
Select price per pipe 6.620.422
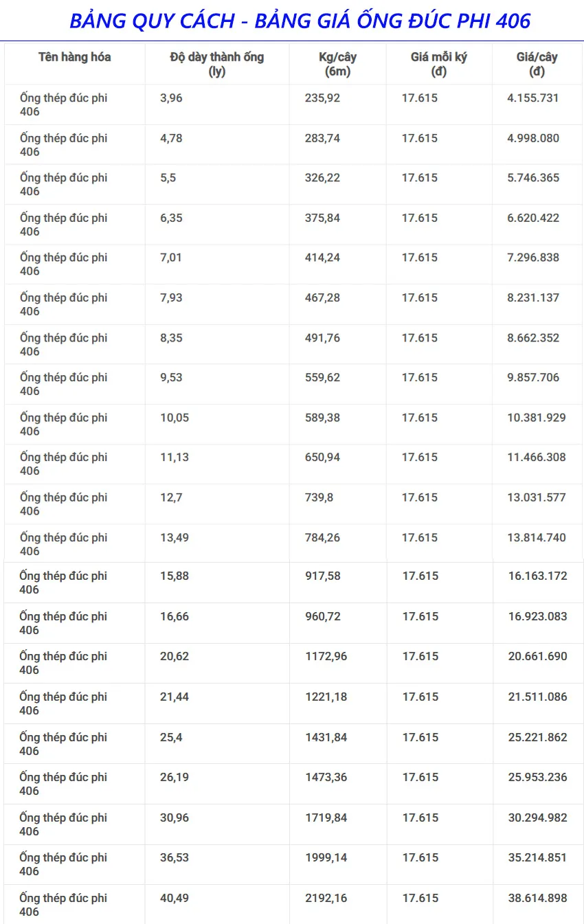coord(533,218)
